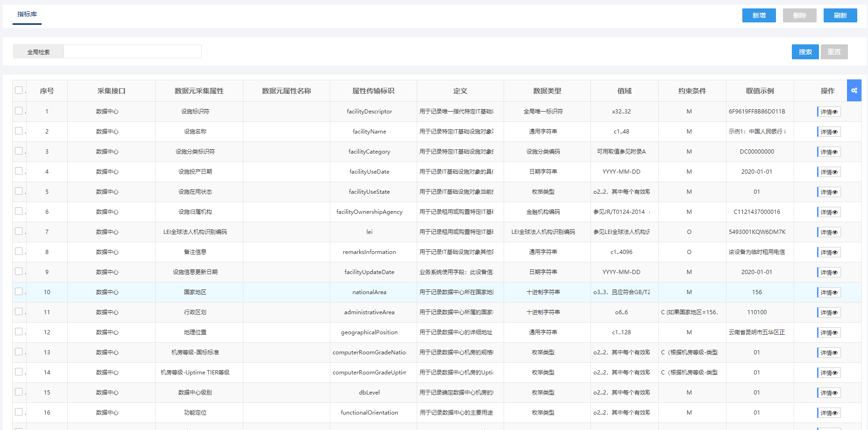This screenshot has width=868, height=430.
Task: Check the checkbox for row 13
Action: [19, 352]
